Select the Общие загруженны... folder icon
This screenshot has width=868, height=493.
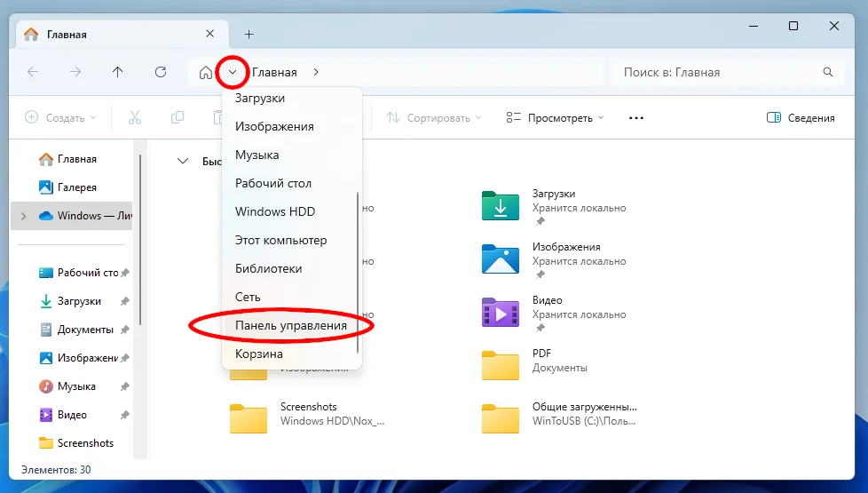[501, 418]
